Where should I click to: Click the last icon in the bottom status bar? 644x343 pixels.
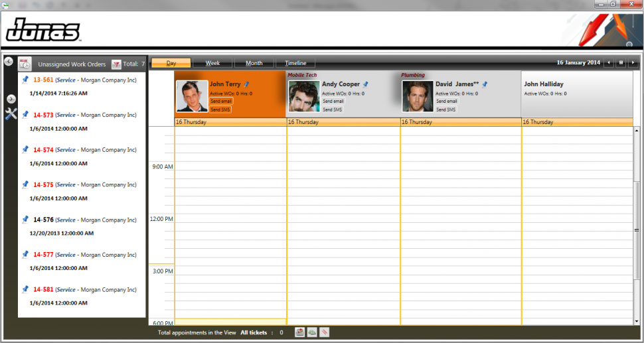click(324, 332)
